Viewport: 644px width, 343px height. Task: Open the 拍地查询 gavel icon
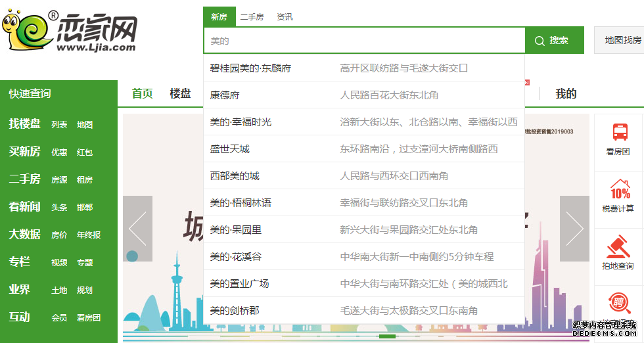click(618, 246)
